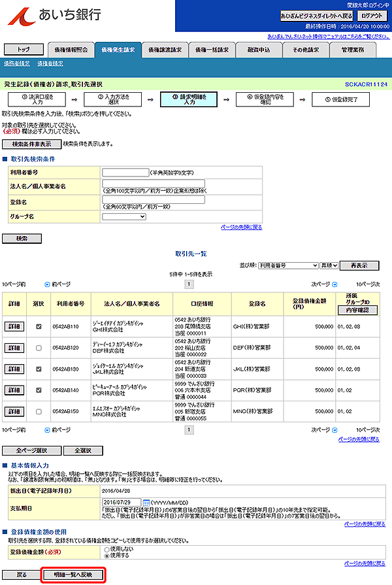Image resolution: width=392 pixels, height=585 pixels.
Task: Click the 検索 button
Action: click(22, 239)
